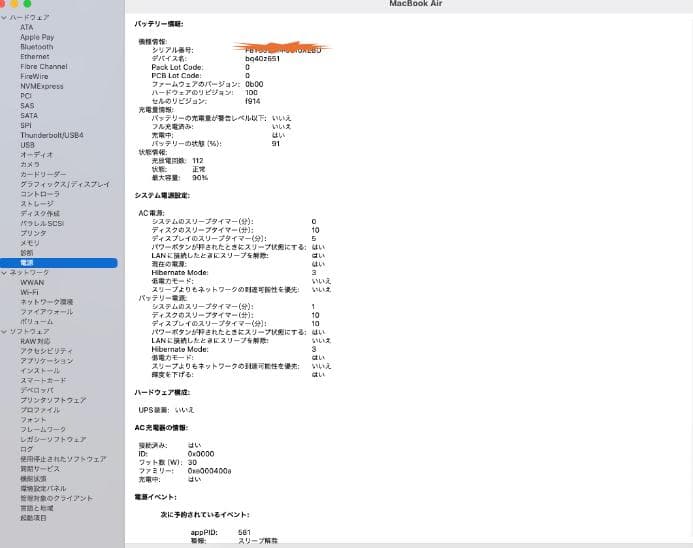Collapse the ハードウェア section in sidebar
This screenshot has width=693, height=548.
coord(4,18)
